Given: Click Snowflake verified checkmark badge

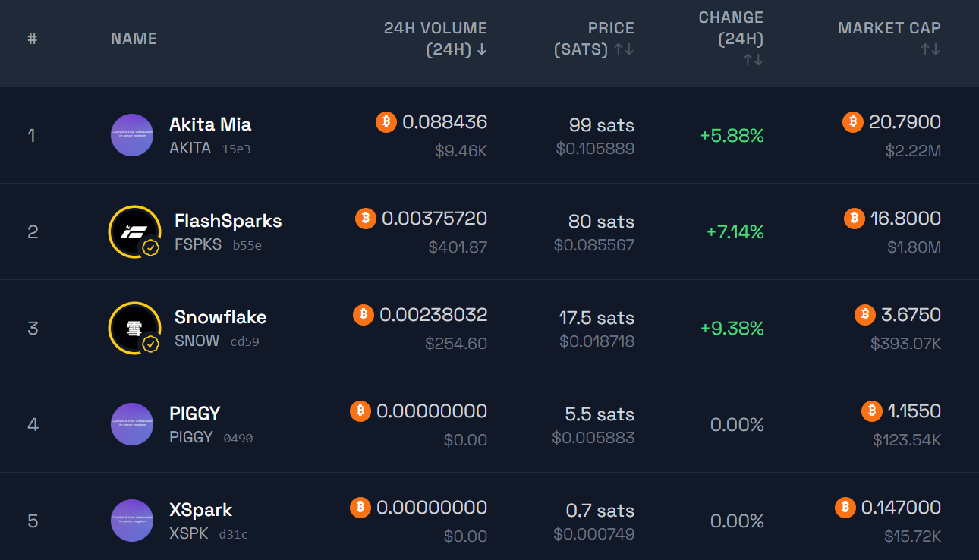Looking at the screenshot, I should 151,344.
